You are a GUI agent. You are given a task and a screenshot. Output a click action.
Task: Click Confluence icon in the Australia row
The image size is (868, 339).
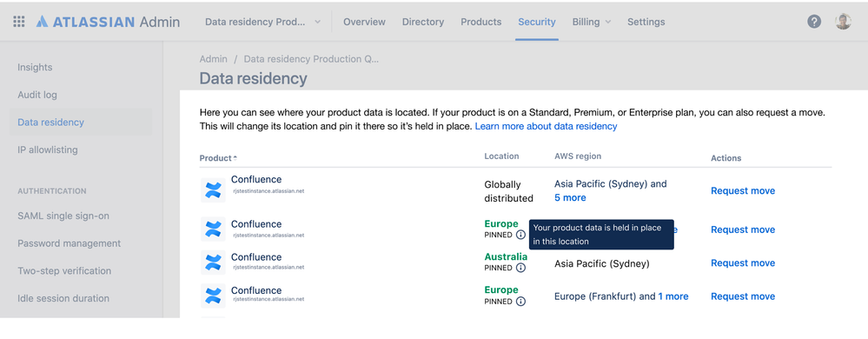pos(213,262)
